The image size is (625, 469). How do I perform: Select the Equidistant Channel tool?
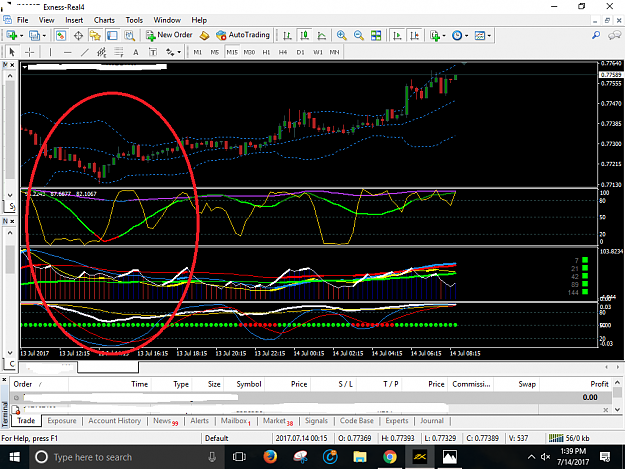point(102,52)
